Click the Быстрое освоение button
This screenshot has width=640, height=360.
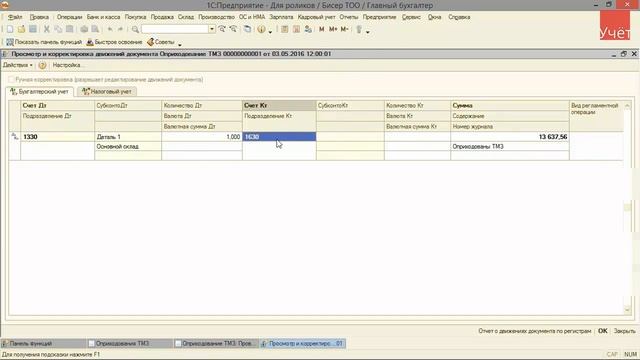114,42
